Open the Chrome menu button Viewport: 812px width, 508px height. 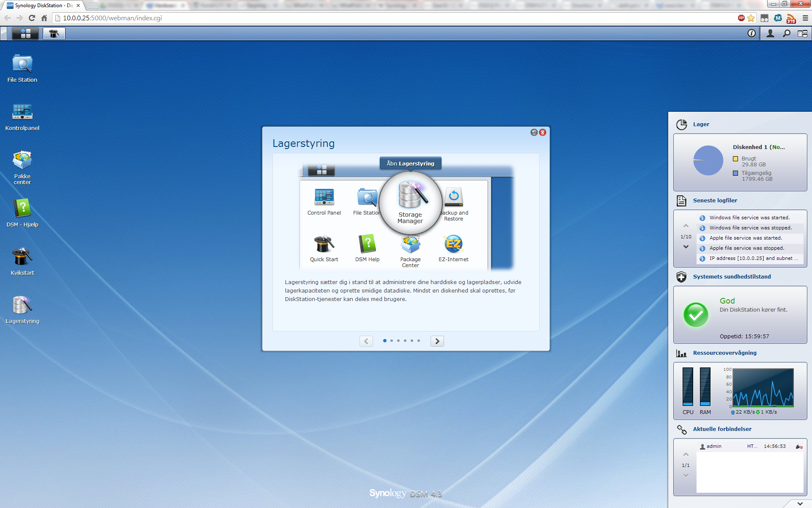(x=805, y=18)
